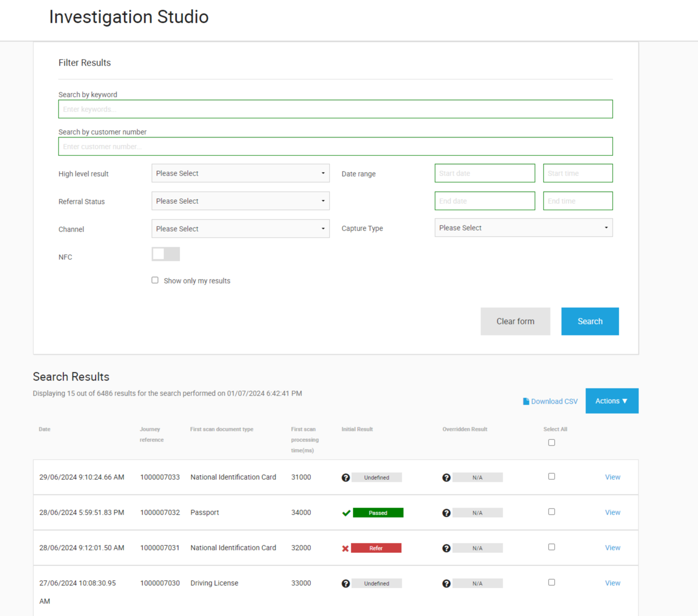
Task: Check the Show only my results box
Action: point(155,281)
